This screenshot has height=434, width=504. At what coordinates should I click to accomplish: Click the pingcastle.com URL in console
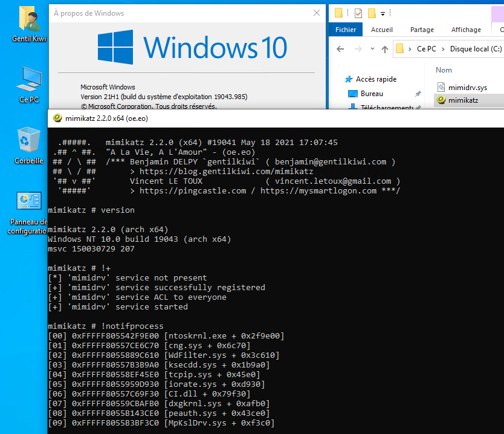[x=193, y=190]
